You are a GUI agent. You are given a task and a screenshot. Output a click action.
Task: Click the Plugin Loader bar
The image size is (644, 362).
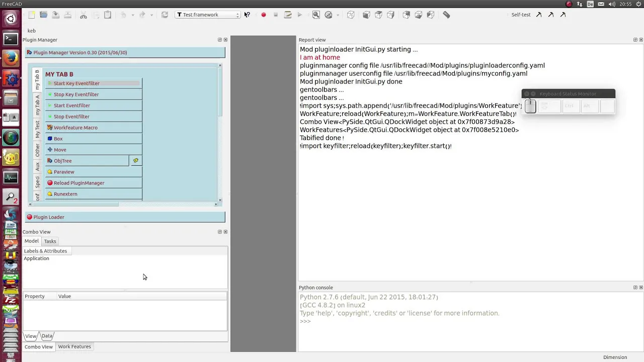pyautogui.click(x=125, y=217)
